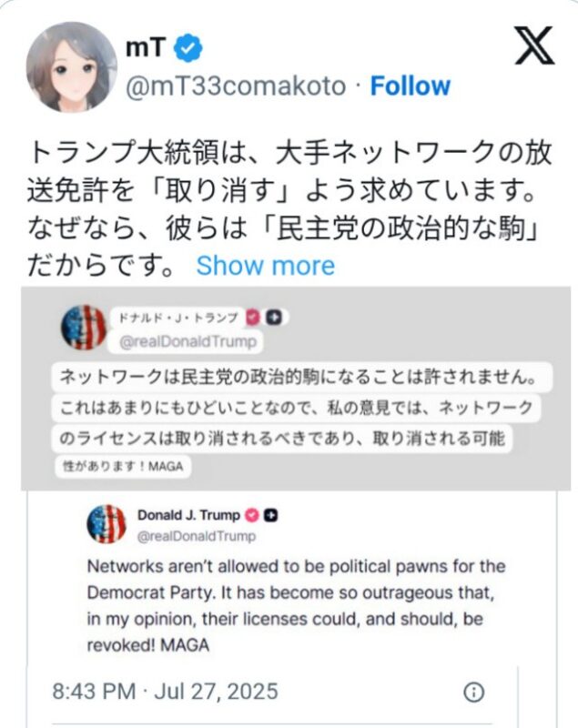Open the @mT33comakoto handle
This screenshot has width=578, height=728.
[235, 86]
